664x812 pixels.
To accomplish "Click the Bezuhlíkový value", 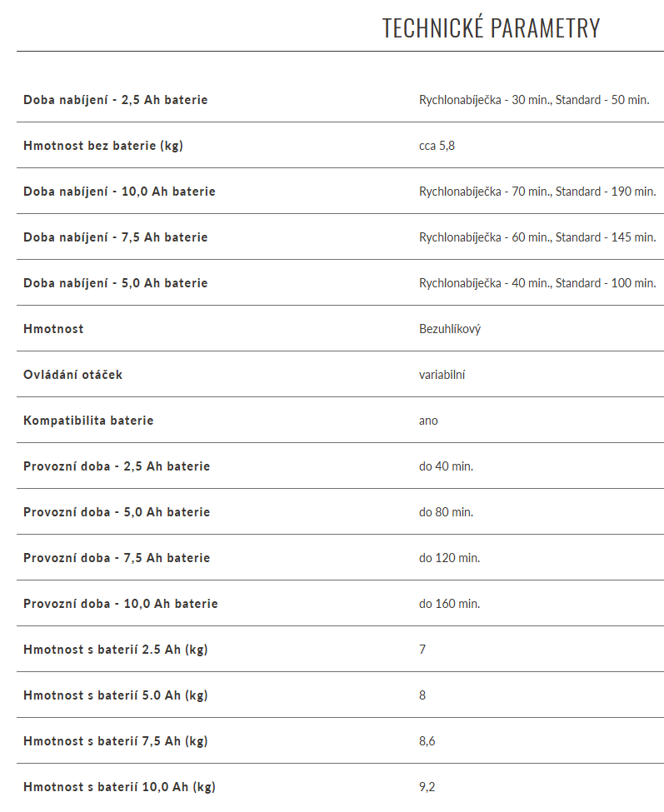I will pos(450,329).
